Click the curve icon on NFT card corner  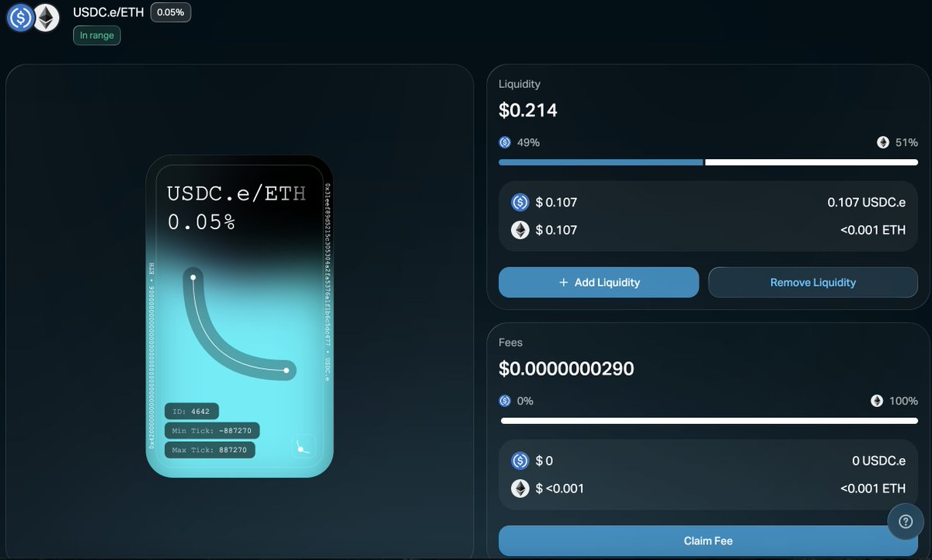coord(304,447)
